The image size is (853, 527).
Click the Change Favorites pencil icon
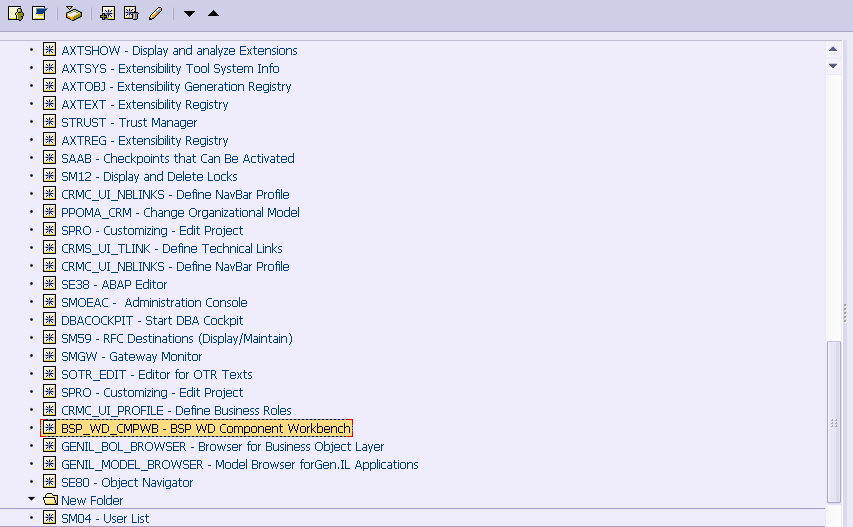point(156,13)
